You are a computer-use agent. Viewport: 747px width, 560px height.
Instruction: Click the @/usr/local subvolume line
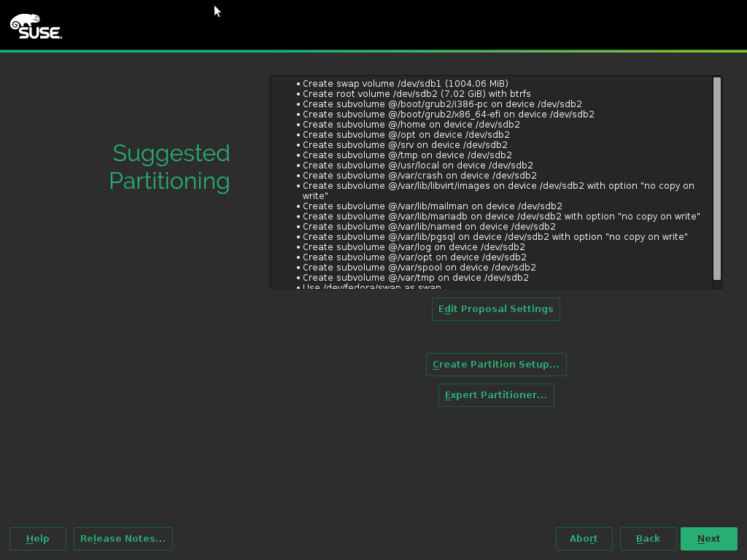click(418, 166)
